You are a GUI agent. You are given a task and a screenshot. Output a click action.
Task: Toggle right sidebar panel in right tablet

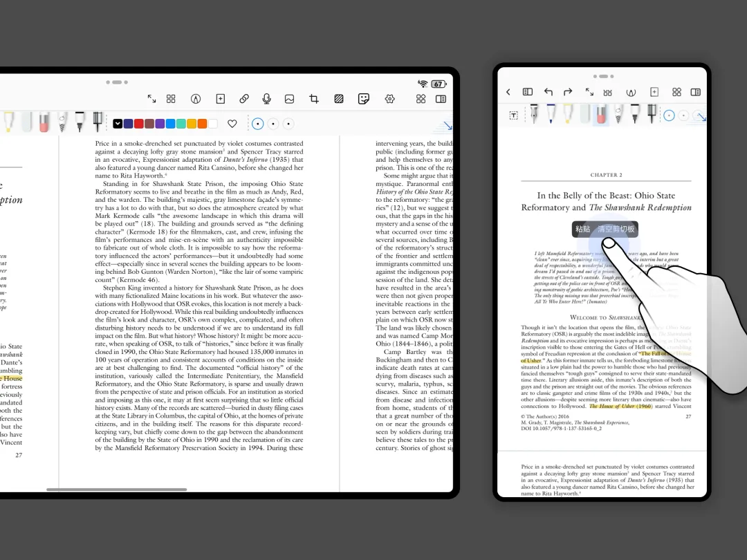click(696, 92)
